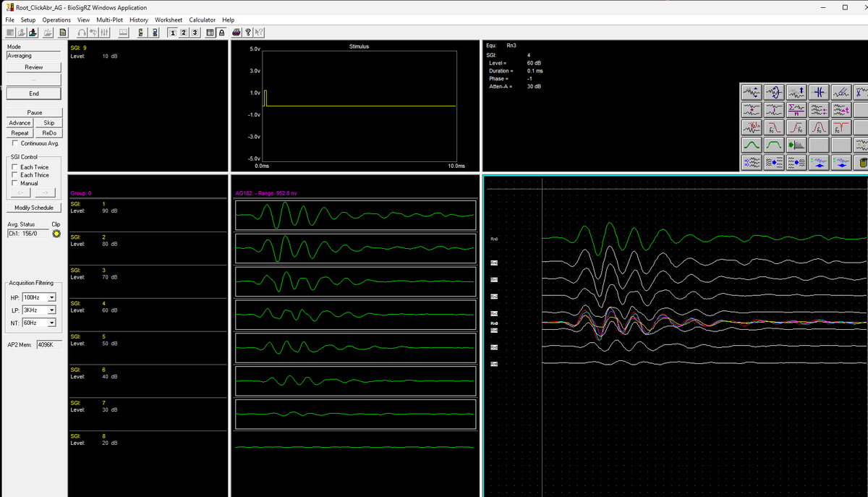
Task: Click the invert/rotate waveform icon
Action: point(774,93)
